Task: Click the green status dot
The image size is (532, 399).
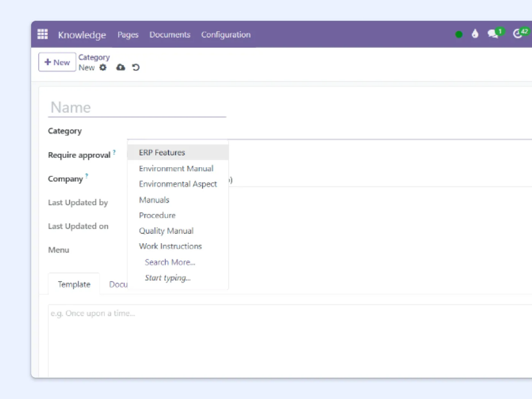Action: pyautogui.click(x=459, y=35)
